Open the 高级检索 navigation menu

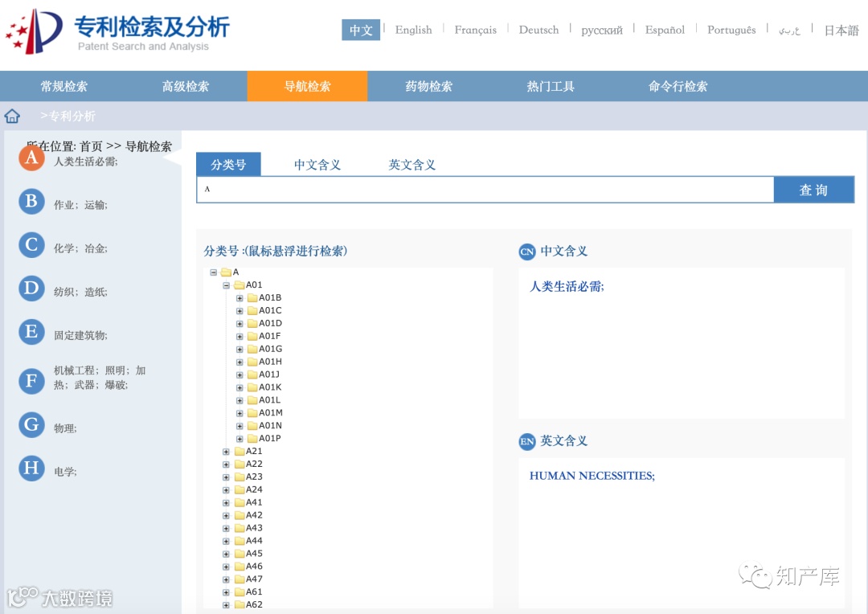pyautogui.click(x=186, y=86)
